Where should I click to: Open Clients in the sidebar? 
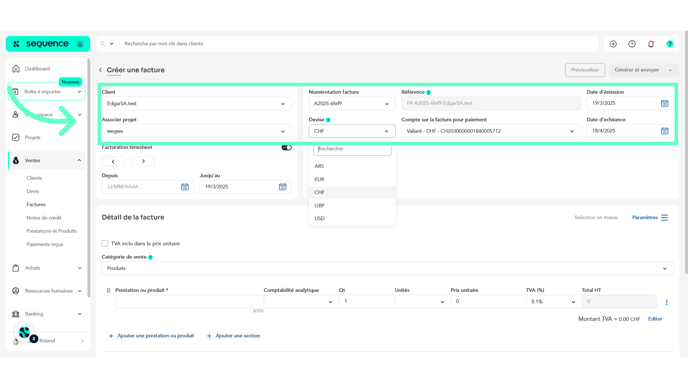34,178
